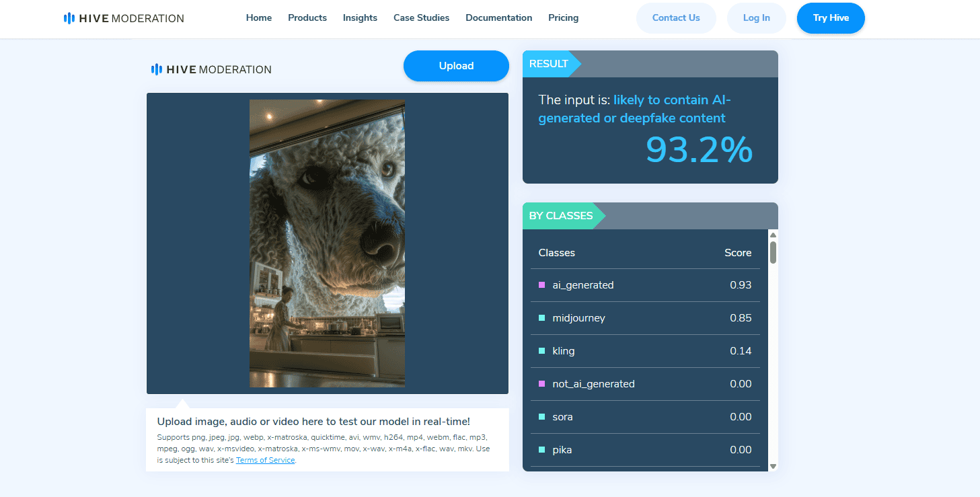Click the 0.93 score value
Image resolution: width=980 pixels, height=497 pixels.
[x=741, y=285]
